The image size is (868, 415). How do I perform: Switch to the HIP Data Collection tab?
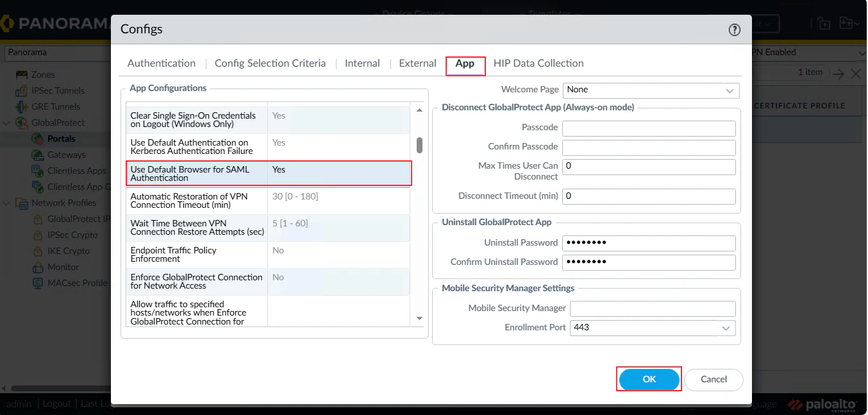pos(538,64)
